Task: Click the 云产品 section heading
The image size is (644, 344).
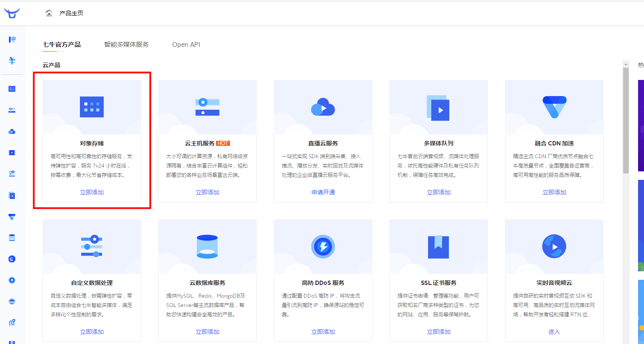Action: coord(51,65)
